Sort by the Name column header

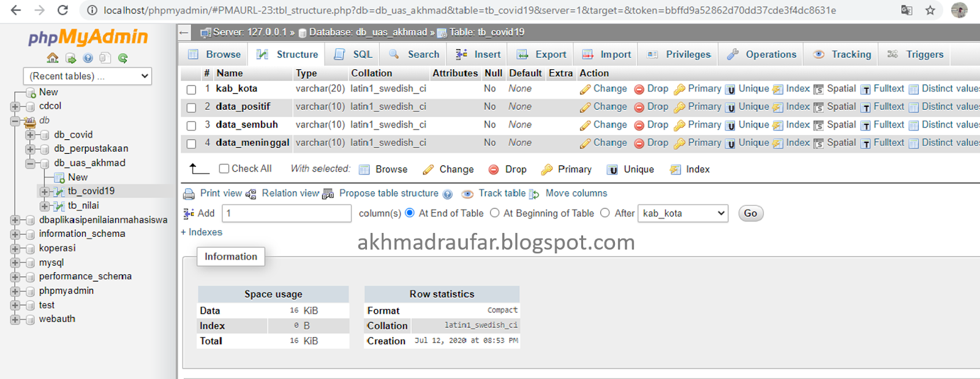click(230, 73)
